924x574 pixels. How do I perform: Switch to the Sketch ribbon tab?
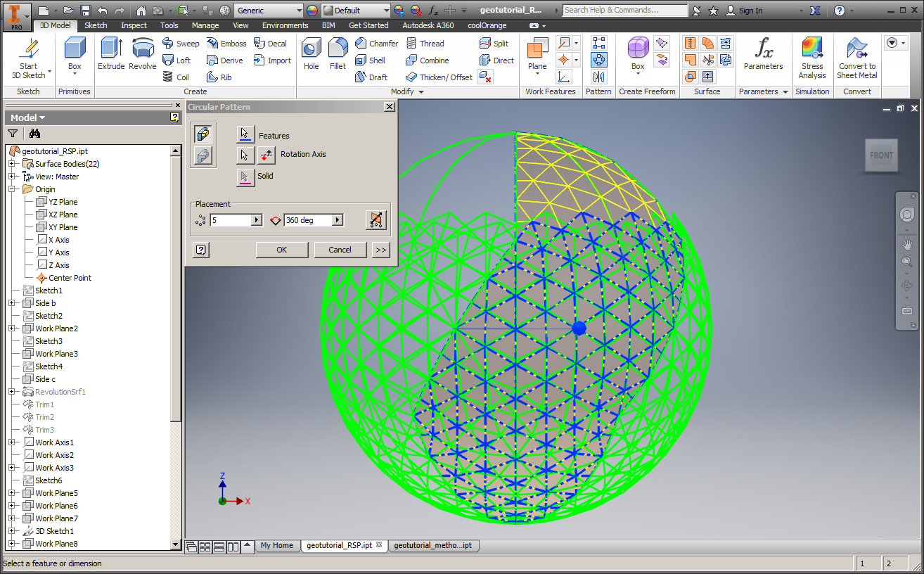click(x=96, y=25)
